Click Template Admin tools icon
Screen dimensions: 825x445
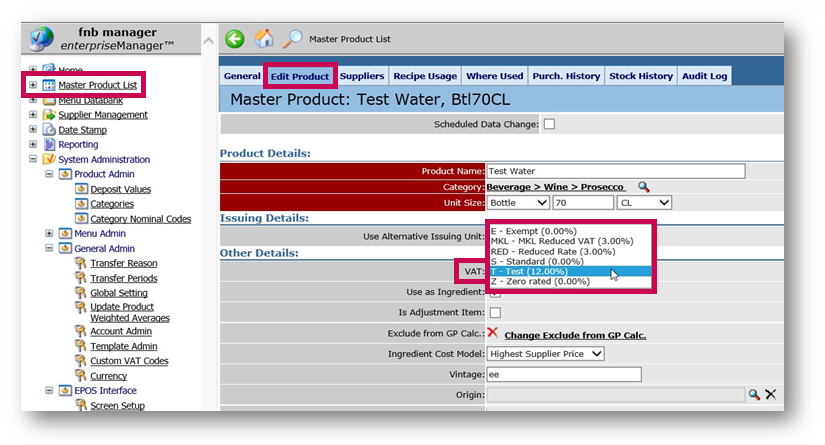click(x=81, y=346)
